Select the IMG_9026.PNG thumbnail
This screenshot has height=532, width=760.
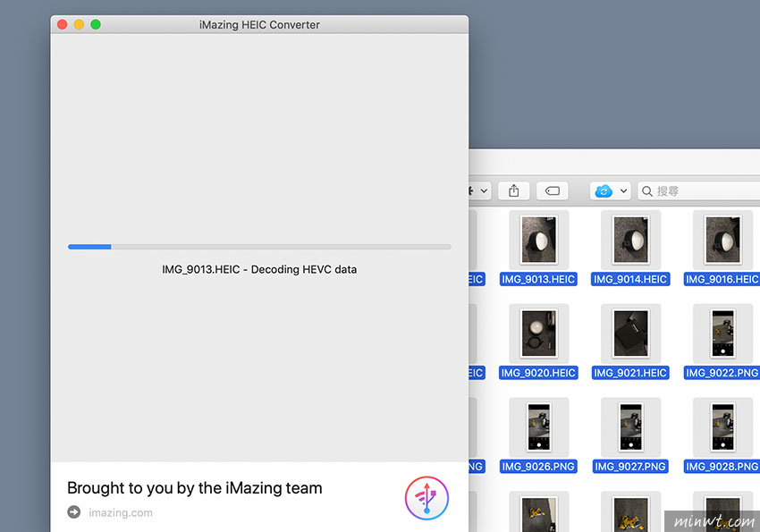538,426
